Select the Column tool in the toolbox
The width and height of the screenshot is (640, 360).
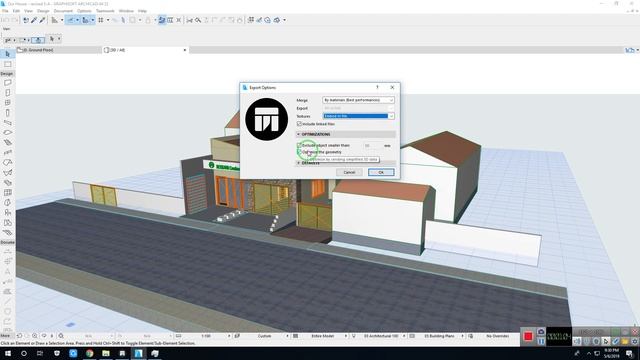7,113
